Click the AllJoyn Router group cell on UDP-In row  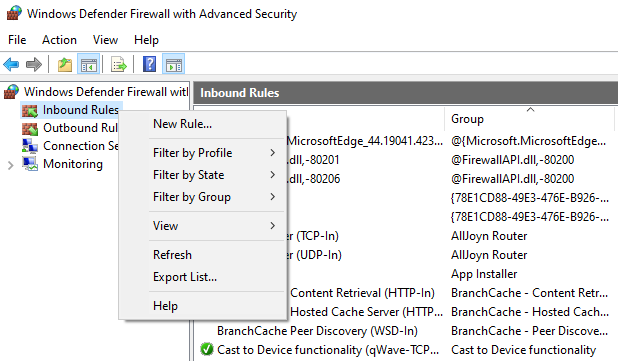click(x=489, y=255)
